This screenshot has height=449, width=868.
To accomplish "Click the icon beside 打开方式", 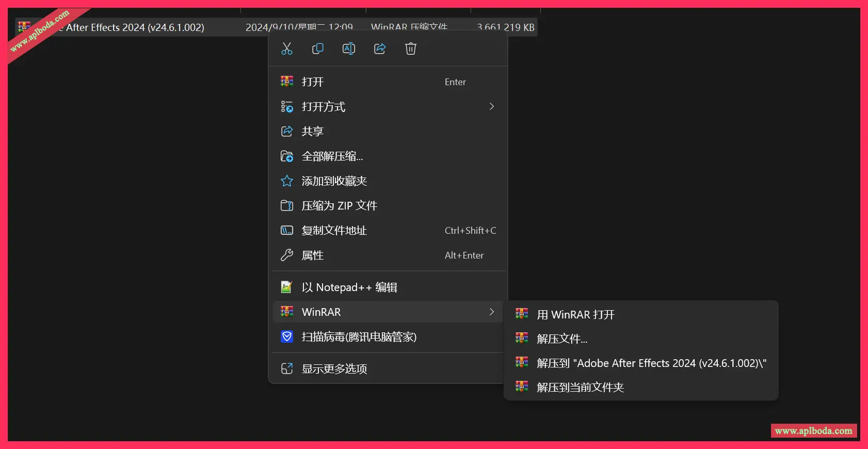I will [287, 106].
